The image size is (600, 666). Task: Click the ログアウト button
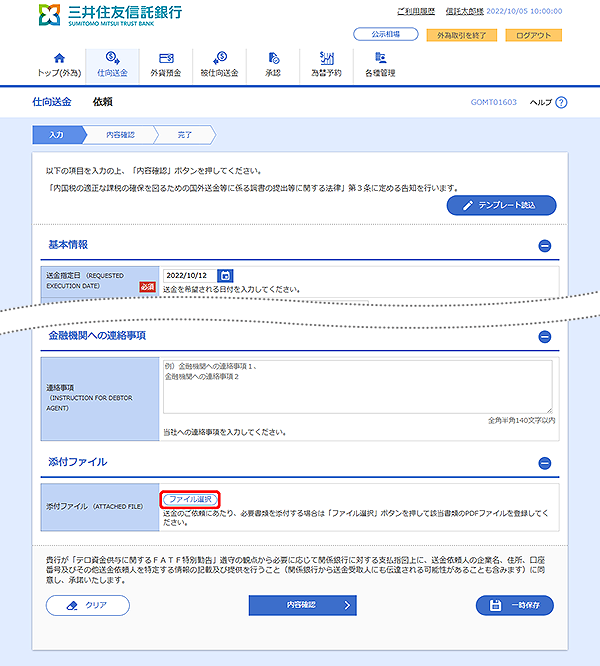(x=533, y=35)
